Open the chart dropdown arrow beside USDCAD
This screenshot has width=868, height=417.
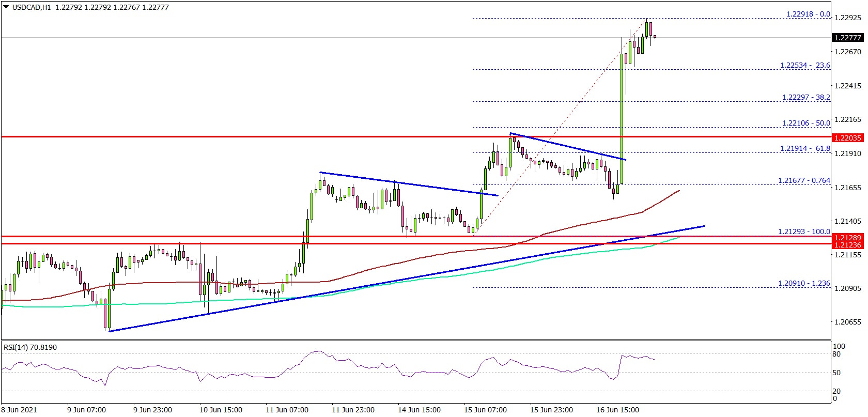click(6, 7)
